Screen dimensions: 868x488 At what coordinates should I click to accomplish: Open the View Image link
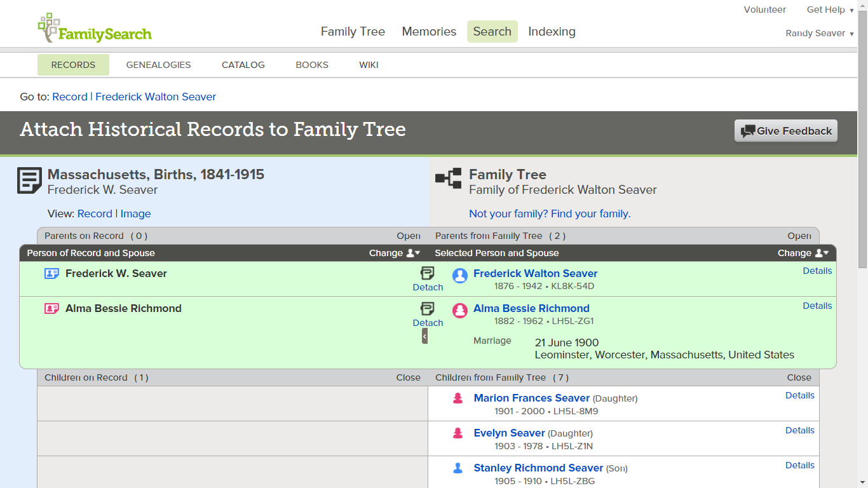pos(136,213)
